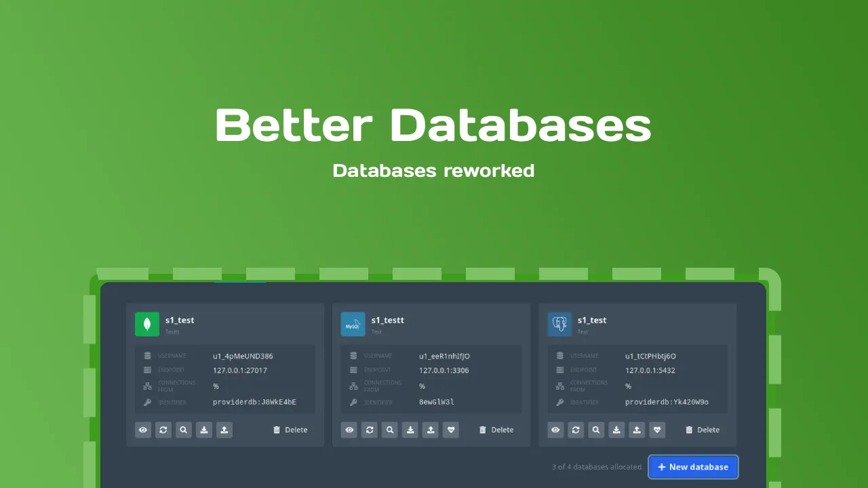This screenshot has width=868, height=488.
Task: Click download icon on MySQL s1_testt card
Action: [410, 430]
